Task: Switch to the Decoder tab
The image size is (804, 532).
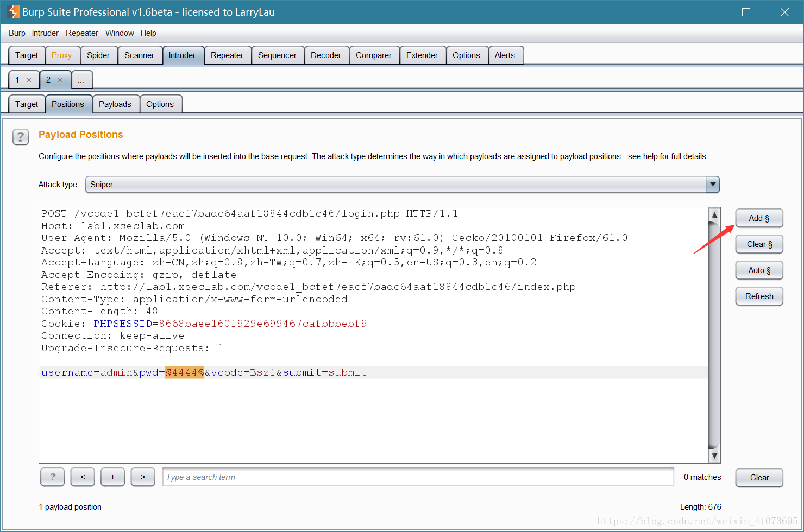Action: (x=326, y=55)
